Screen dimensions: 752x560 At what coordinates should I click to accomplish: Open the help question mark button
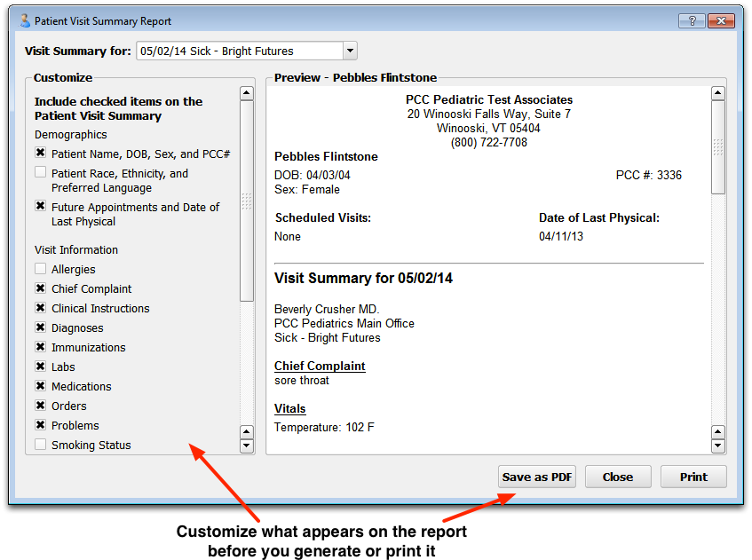692,20
